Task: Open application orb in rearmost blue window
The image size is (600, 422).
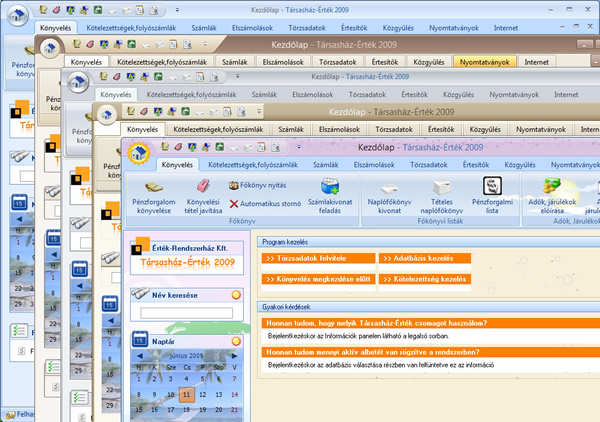Action: [18, 16]
